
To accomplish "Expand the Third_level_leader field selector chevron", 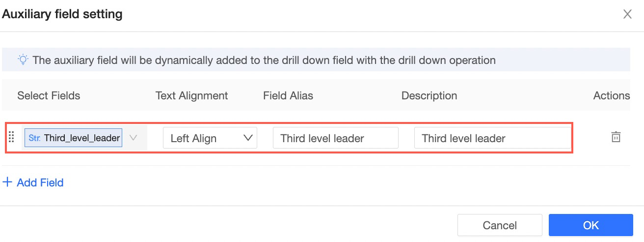I will (133, 138).
